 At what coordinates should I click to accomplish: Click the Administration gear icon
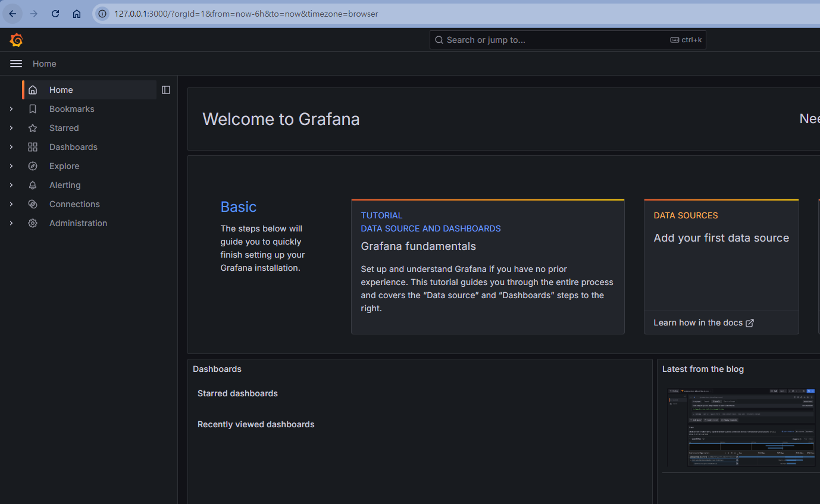click(33, 223)
